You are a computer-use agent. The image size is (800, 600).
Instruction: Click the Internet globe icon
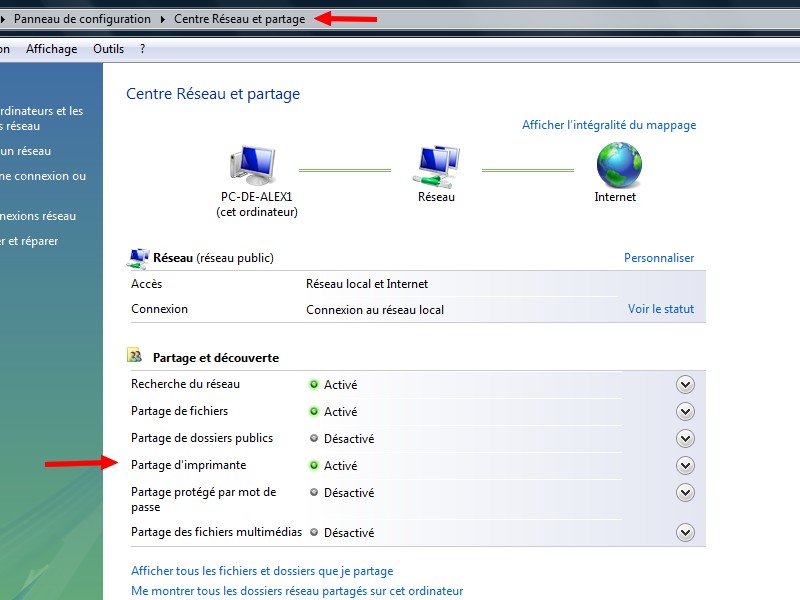coord(618,165)
